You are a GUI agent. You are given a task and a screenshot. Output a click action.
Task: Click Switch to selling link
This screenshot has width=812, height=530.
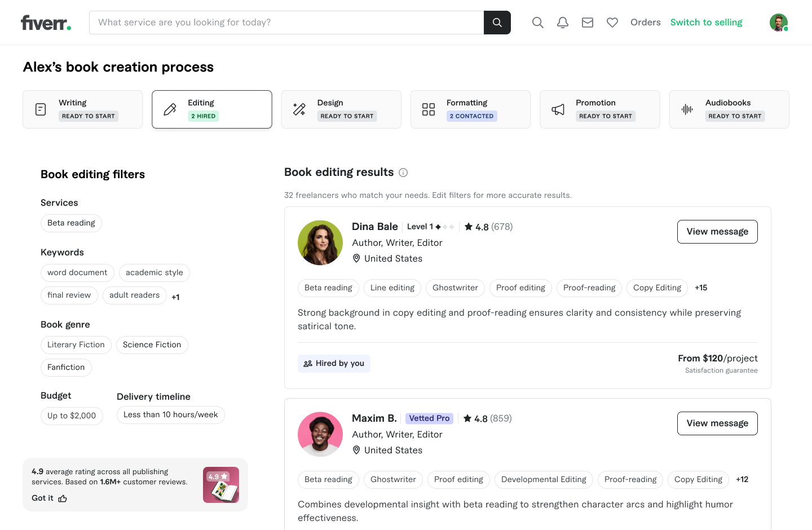(x=706, y=23)
